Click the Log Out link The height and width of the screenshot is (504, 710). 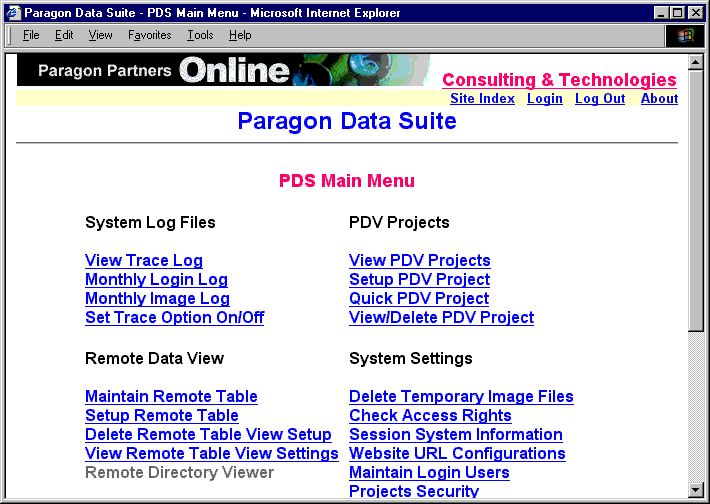coord(600,99)
